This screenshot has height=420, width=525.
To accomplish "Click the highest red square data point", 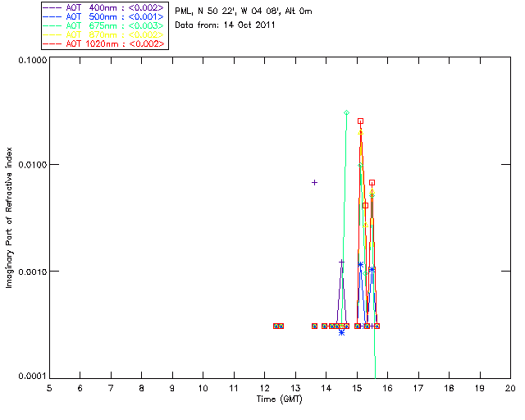I will click(360, 121).
